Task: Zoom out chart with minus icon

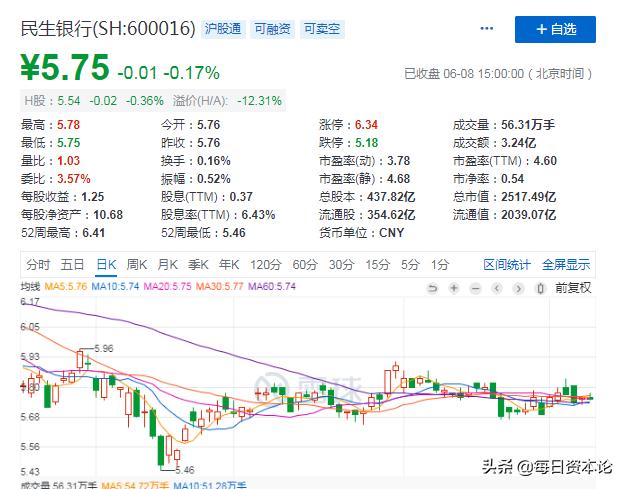Action: click(475, 288)
